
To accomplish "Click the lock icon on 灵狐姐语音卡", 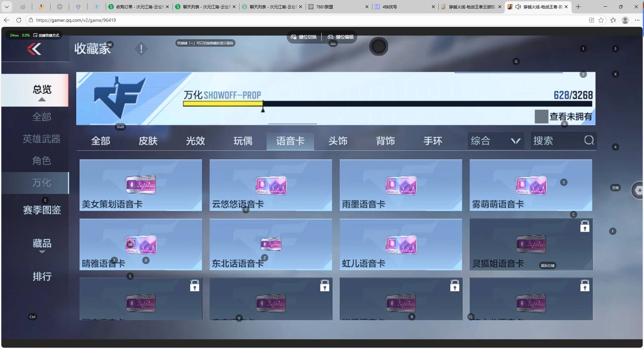I will click(585, 227).
